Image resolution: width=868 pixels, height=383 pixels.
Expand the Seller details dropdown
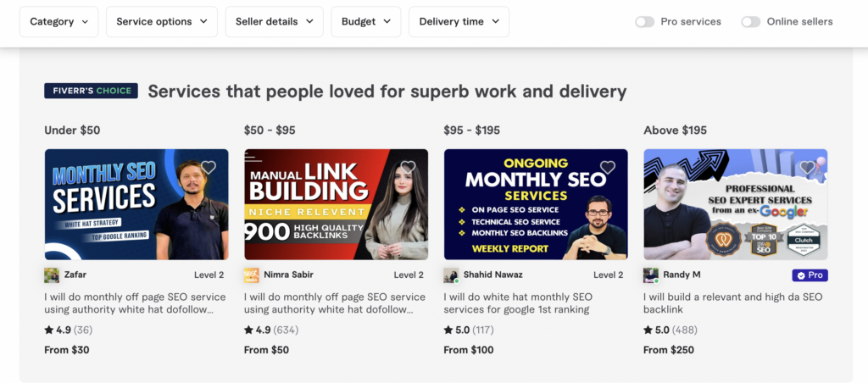(x=274, y=21)
